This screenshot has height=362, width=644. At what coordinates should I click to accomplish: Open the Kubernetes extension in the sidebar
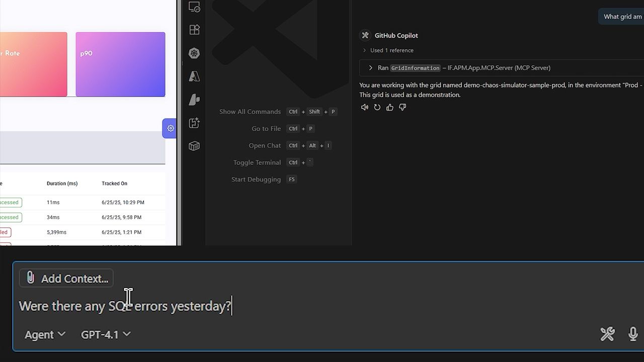(194, 53)
